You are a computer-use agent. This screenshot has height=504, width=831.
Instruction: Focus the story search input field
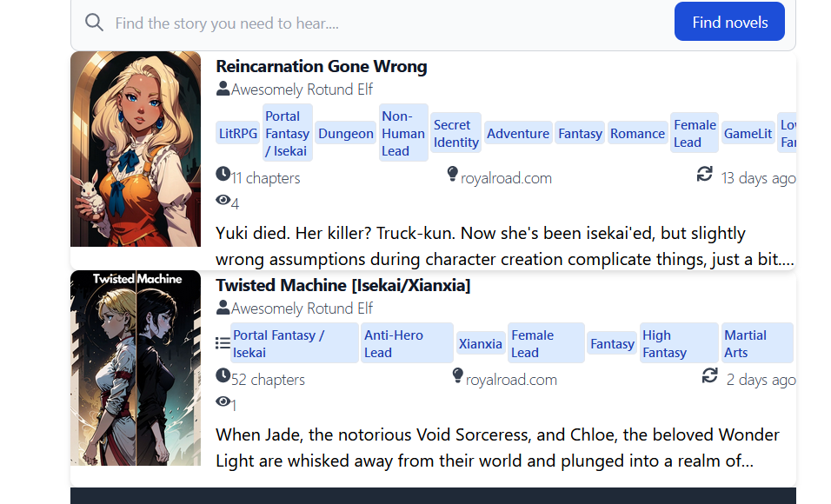point(382,23)
